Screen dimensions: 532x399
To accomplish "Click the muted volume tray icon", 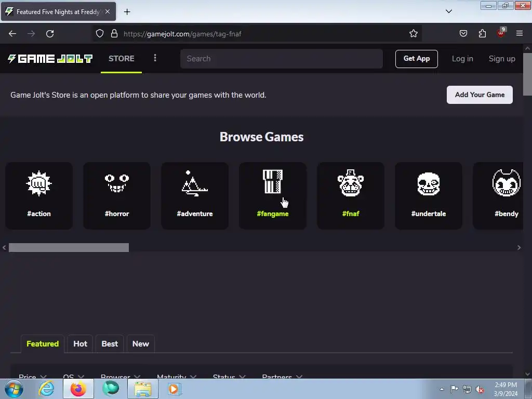I will pyautogui.click(x=480, y=390).
